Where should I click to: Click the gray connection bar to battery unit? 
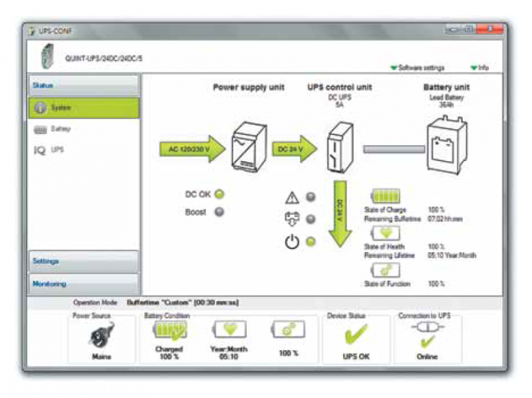tap(394, 149)
